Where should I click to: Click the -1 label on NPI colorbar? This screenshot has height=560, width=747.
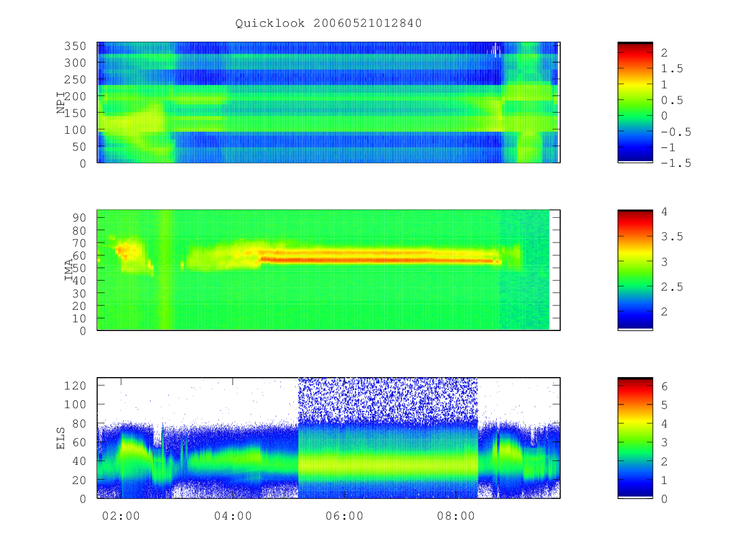pos(669,147)
